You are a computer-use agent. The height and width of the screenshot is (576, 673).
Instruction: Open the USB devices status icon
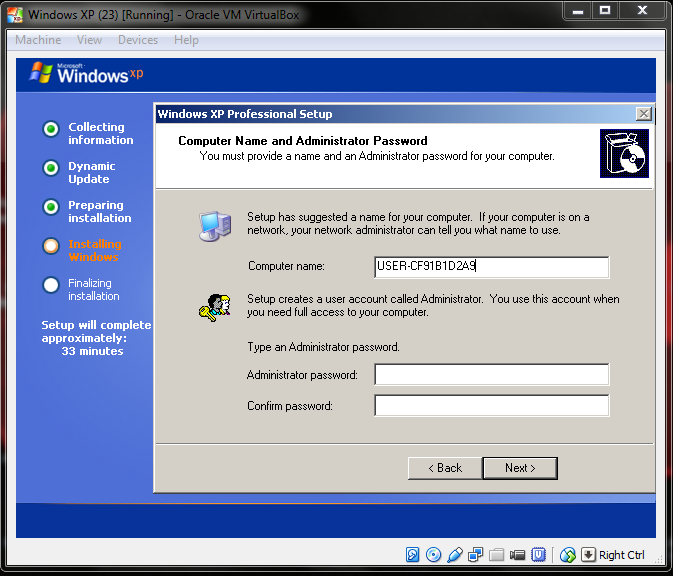tap(455, 555)
